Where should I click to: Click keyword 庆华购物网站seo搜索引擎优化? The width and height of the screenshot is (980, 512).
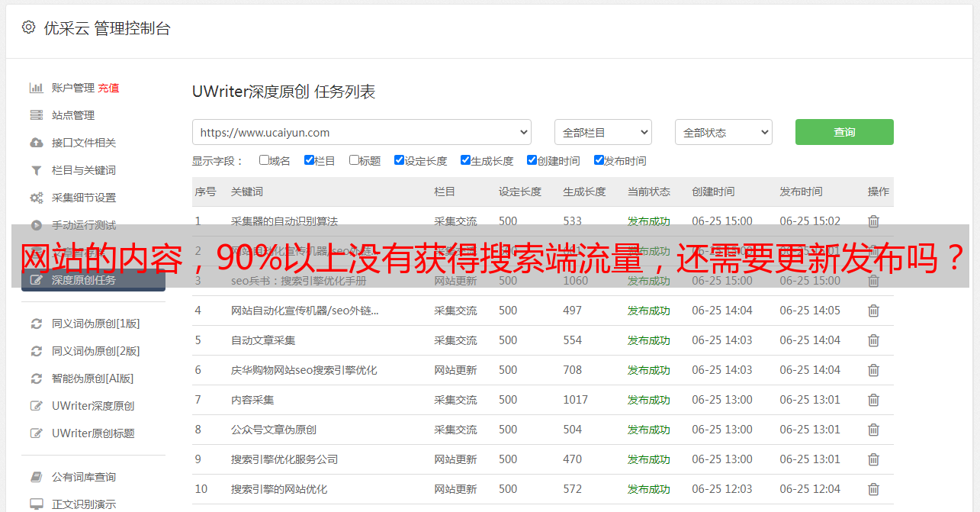pos(304,370)
